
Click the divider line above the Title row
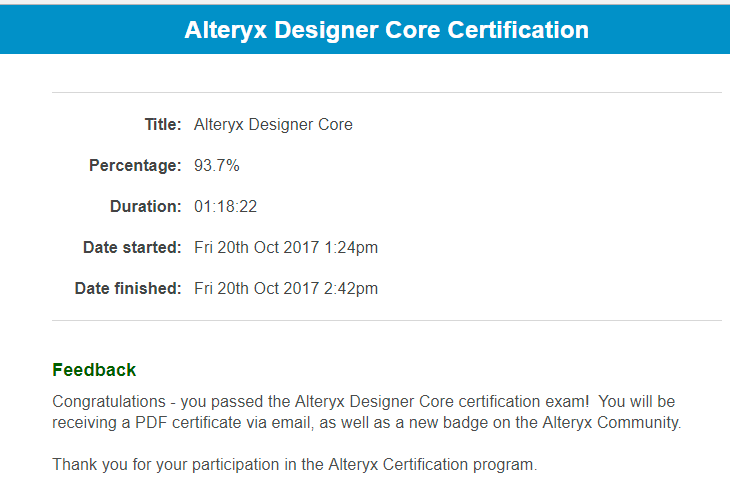coord(386,93)
